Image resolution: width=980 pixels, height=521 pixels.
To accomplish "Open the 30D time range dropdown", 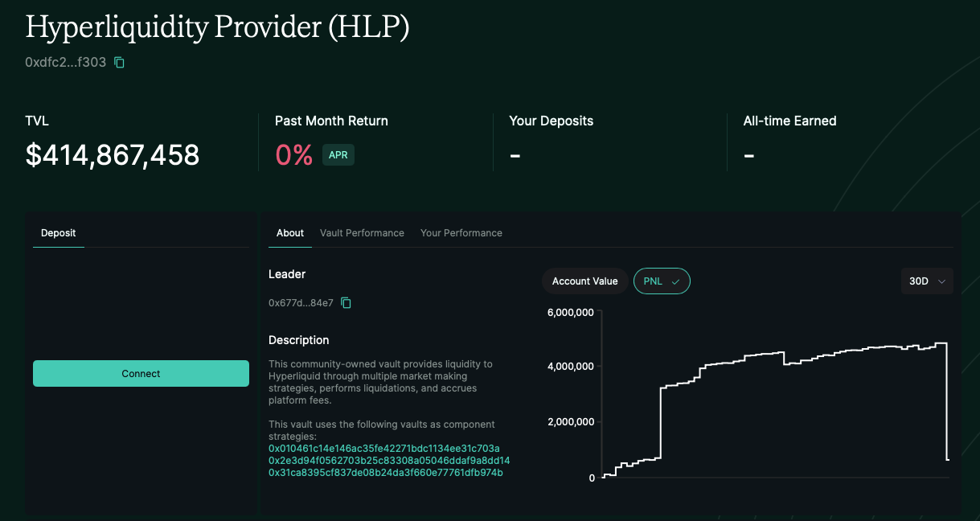I will 927,281.
